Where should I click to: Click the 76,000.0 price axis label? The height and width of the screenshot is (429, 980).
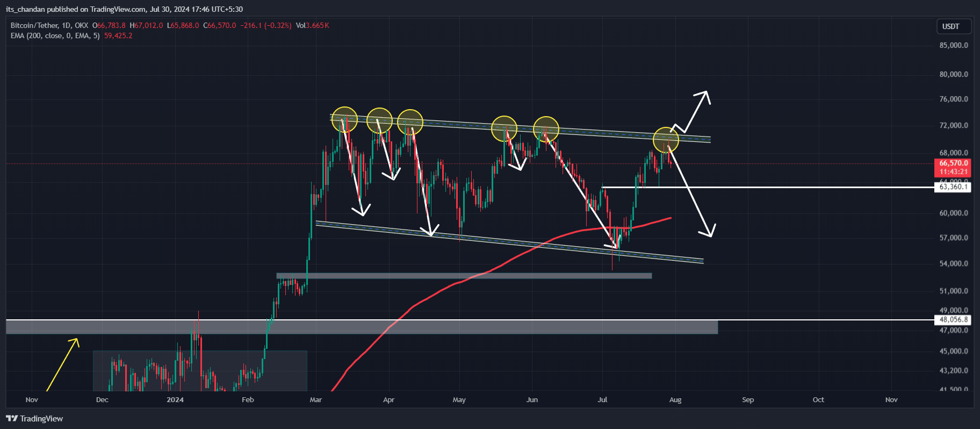(x=954, y=99)
